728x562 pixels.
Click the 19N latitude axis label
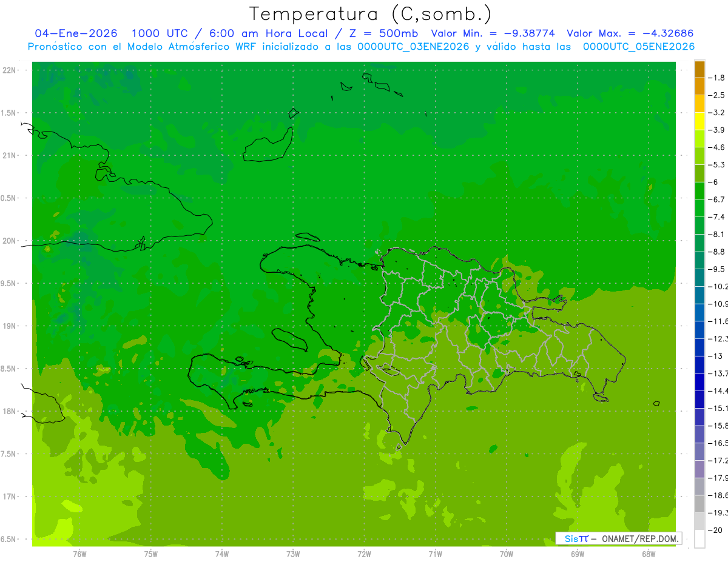[9, 326]
